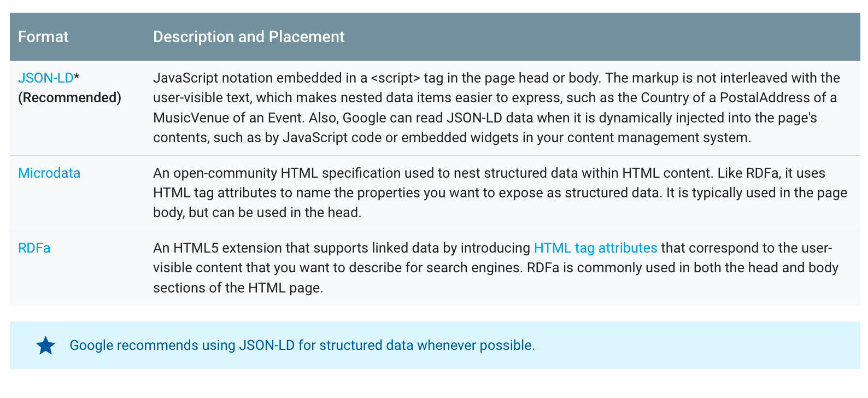Image resolution: width=868 pixels, height=398 pixels.
Task: Click the star icon in the note
Action: (46, 346)
